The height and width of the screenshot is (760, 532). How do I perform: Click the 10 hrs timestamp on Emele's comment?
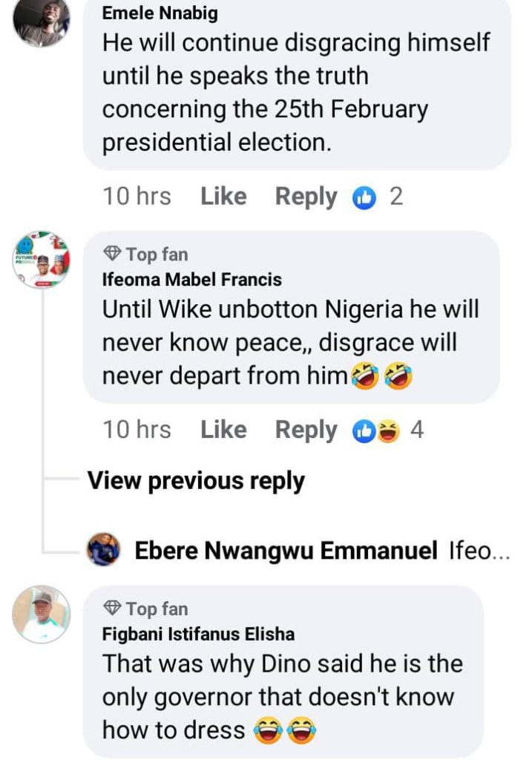coord(137,197)
